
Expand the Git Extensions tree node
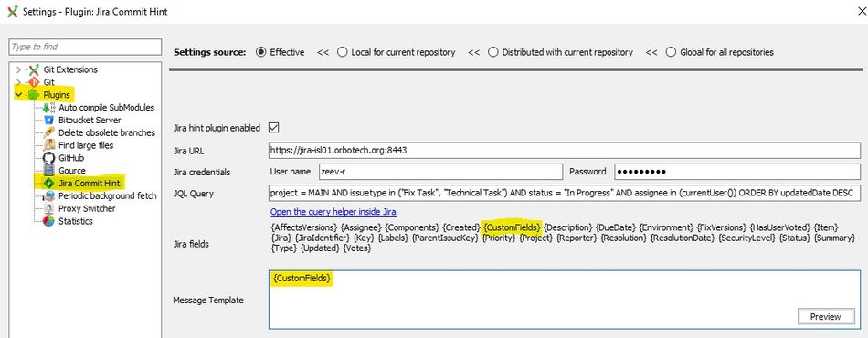coord(19,69)
